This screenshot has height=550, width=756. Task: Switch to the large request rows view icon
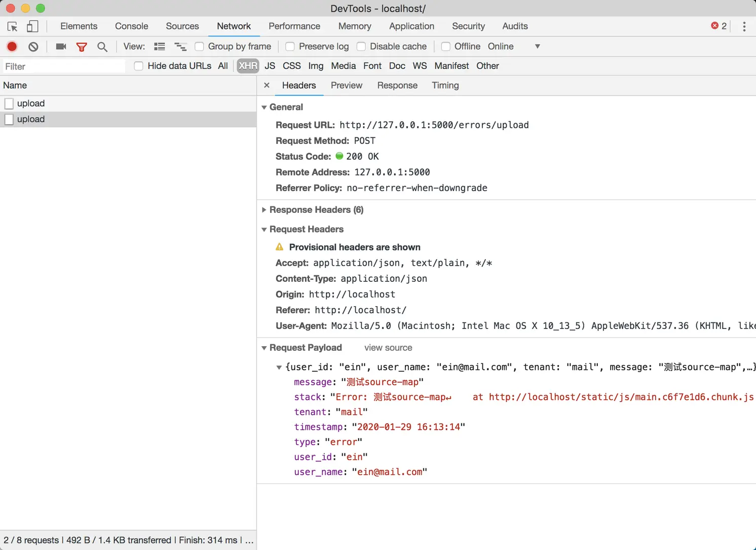tap(160, 47)
